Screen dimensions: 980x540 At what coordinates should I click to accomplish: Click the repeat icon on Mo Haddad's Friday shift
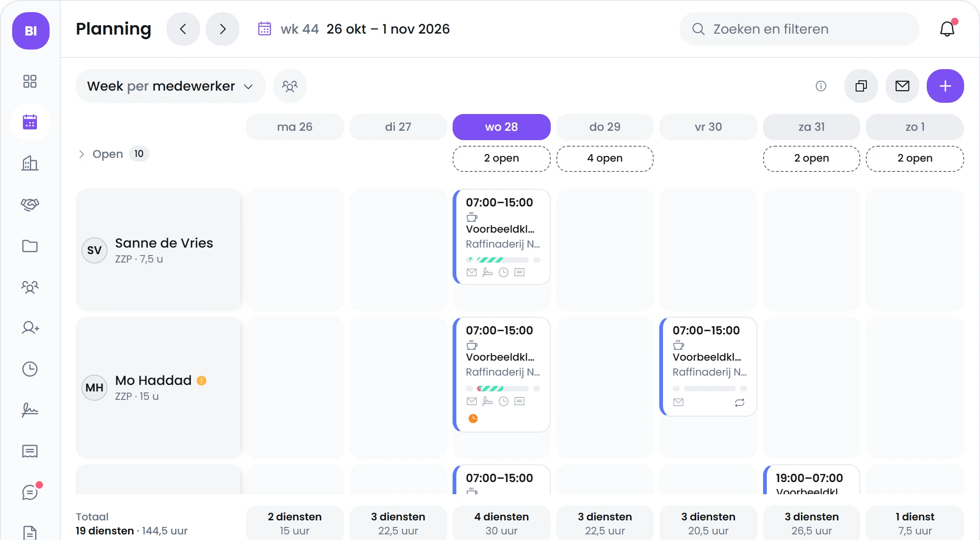click(740, 403)
